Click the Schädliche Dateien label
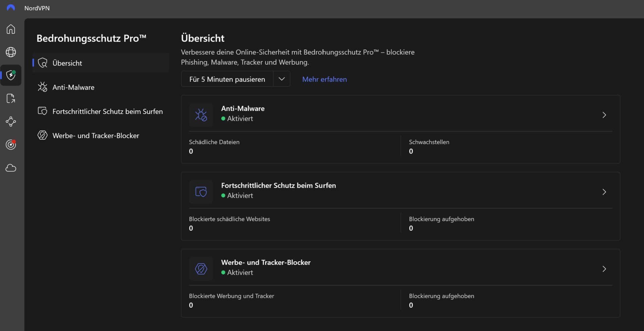The width and height of the screenshot is (644, 331). (214, 142)
